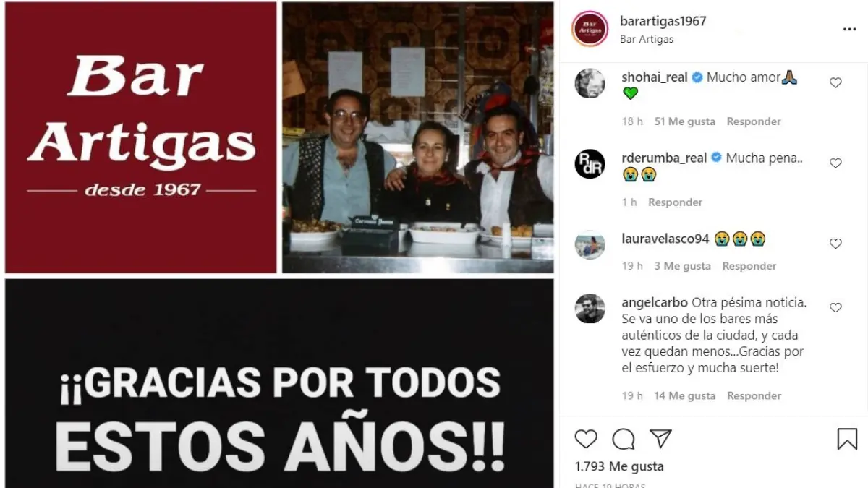Viewport: 868px width, 488px height.
Task: Save post with bookmark icon
Action: [x=847, y=439]
